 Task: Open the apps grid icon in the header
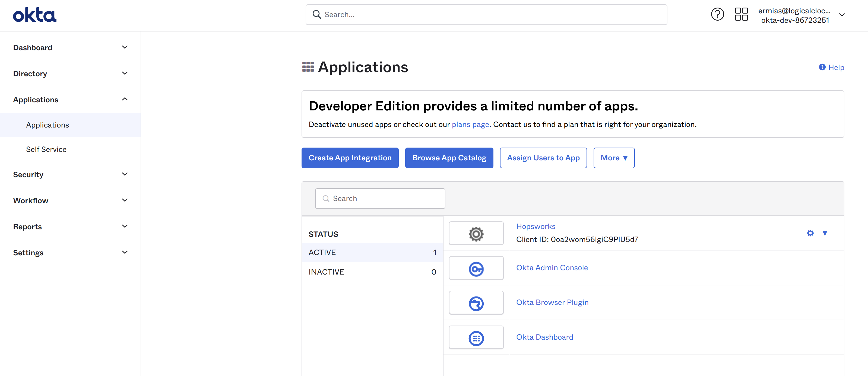(x=741, y=14)
